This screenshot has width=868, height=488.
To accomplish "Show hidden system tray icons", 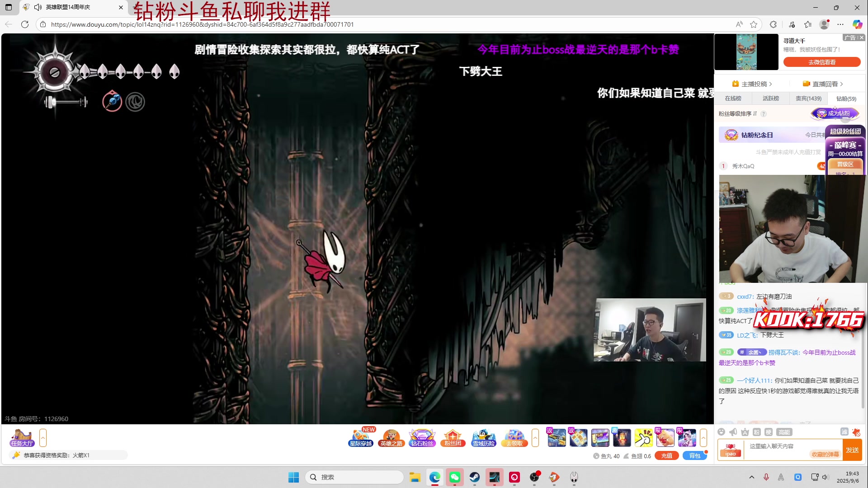I will point(751,477).
